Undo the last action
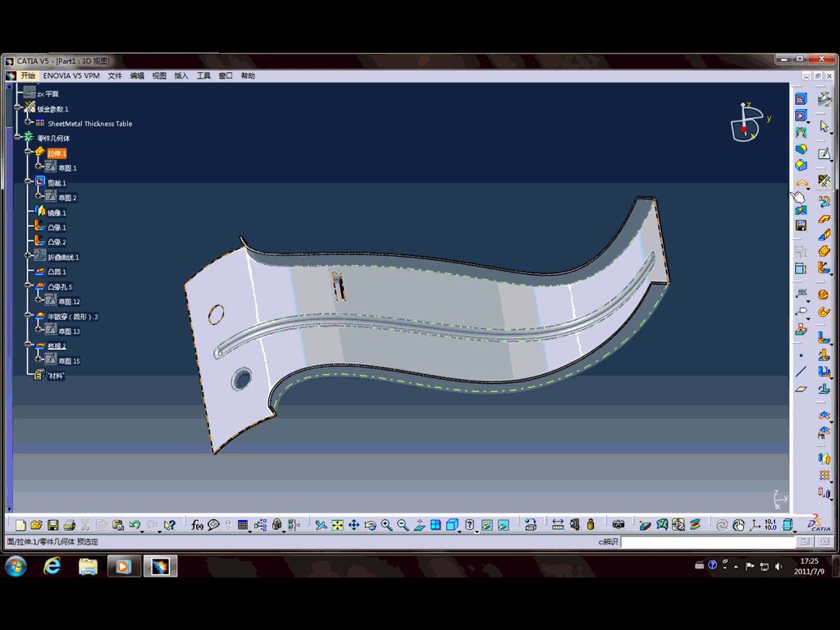Viewport: 840px width, 630px height. click(x=135, y=525)
